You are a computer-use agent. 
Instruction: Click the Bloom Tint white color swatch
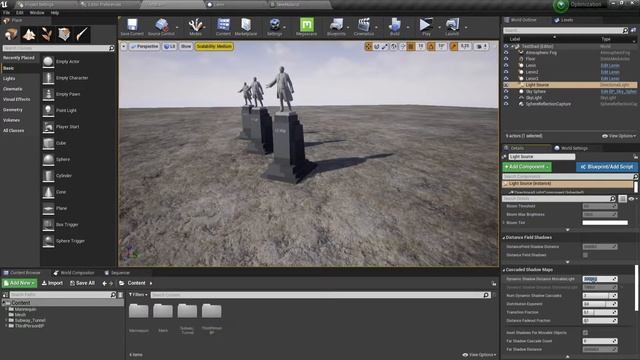pos(605,223)
